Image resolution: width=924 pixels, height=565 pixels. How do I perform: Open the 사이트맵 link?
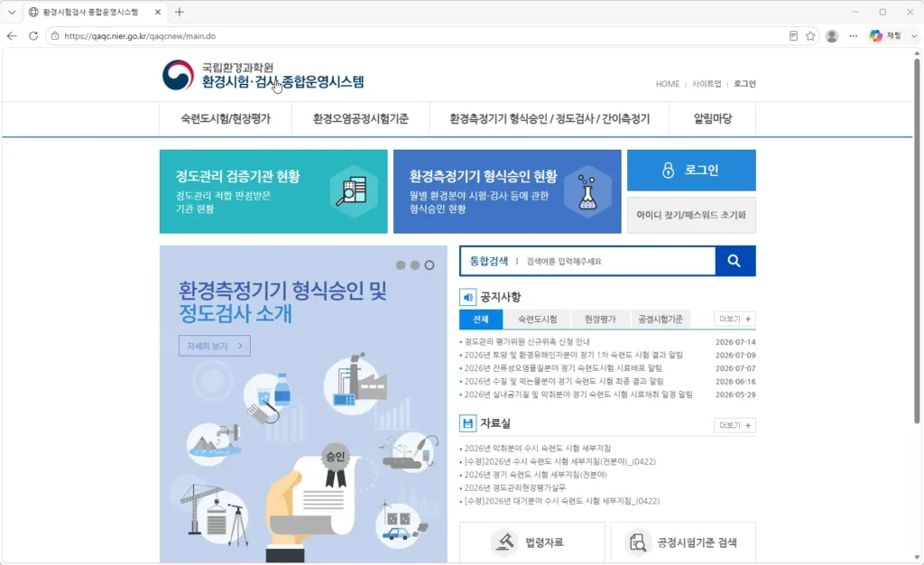tap(707, 84)
